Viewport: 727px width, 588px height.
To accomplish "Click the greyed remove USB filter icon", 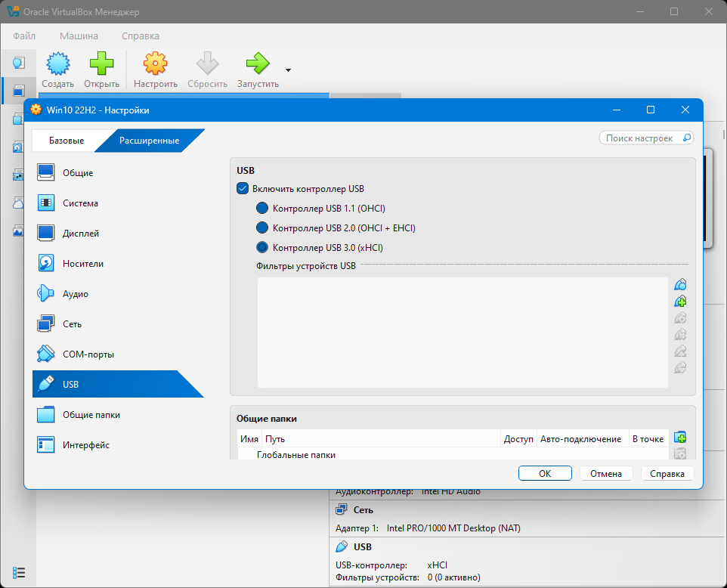I will click(680, 334).
